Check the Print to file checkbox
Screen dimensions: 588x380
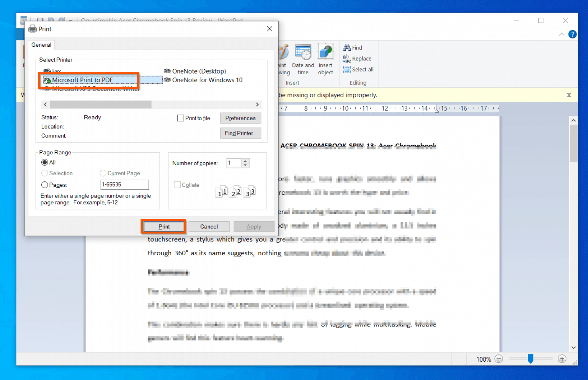pos(181,118)
